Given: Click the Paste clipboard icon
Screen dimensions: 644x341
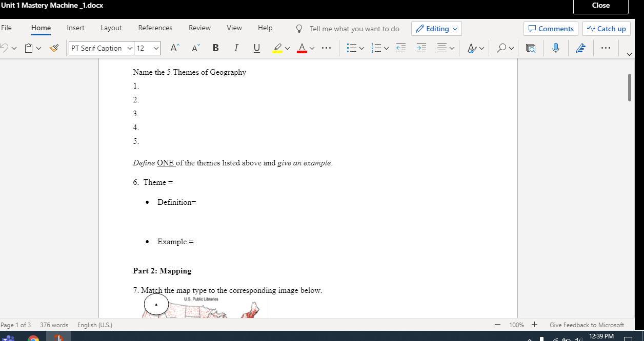Looking at the screenshot, I should click(x=29, y=48).
